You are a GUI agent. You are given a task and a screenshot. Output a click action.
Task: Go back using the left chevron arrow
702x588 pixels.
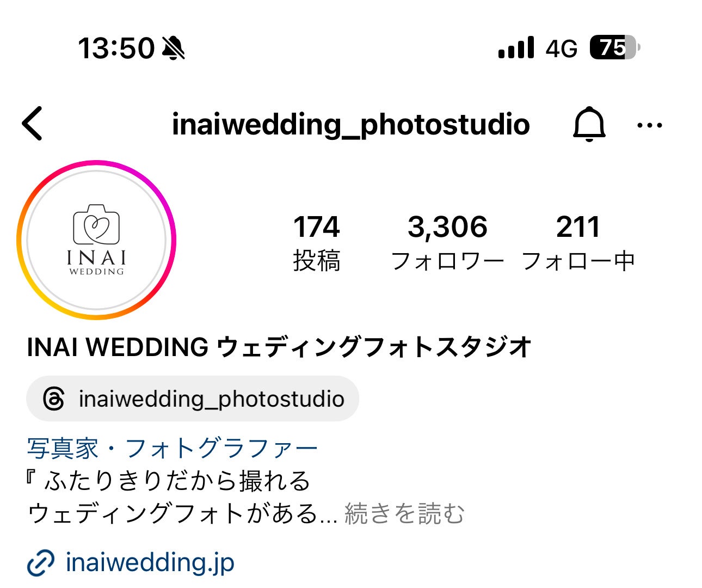32,124
